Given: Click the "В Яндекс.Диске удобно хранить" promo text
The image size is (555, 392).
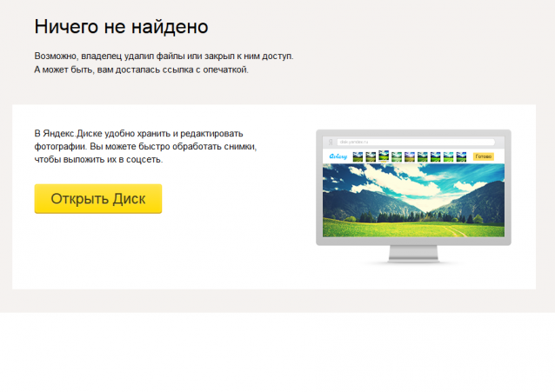Looking at the screenshot, I should coord(138,133).
